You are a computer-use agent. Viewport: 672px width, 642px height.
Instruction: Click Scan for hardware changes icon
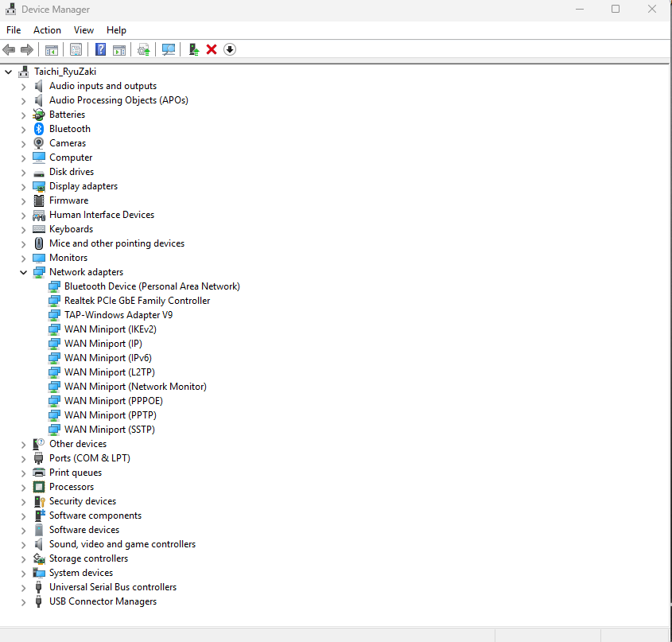(x=169, y=50)
